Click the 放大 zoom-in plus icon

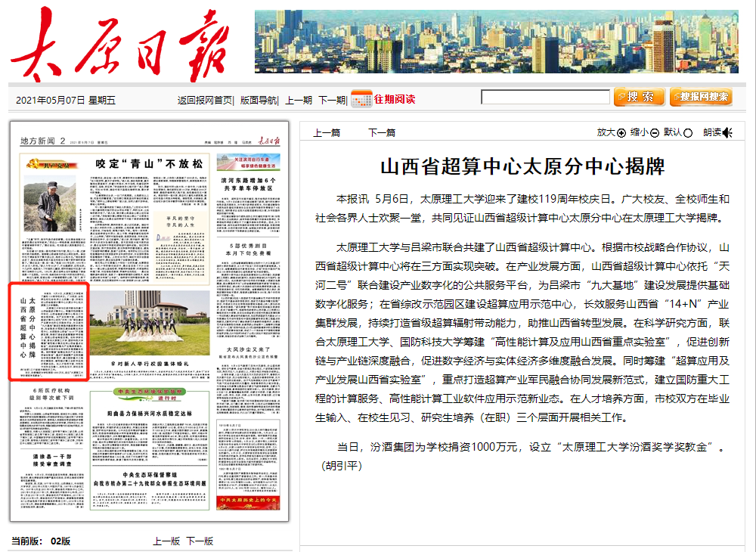coord(621,133)
